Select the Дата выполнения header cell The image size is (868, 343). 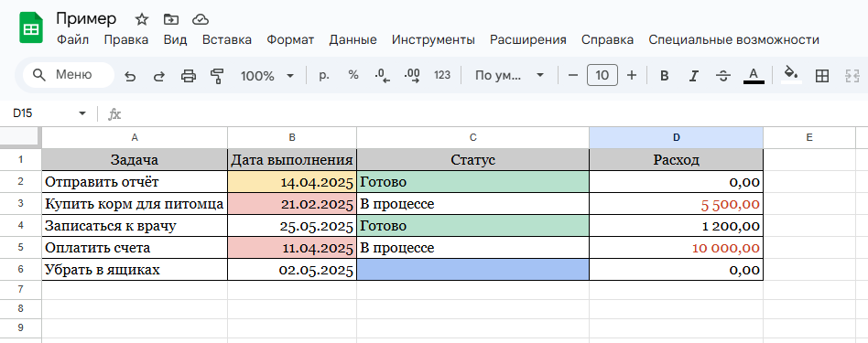coord(292,160)
